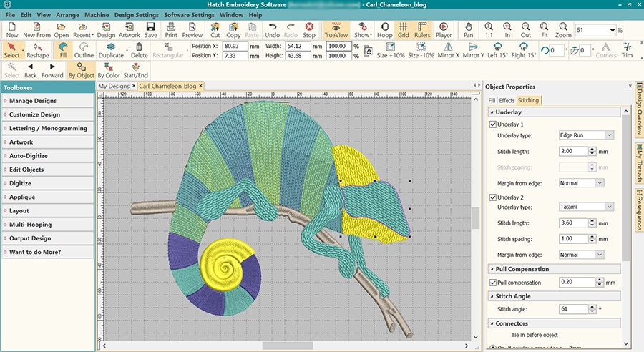Click the TrueView eye icon

[335, 27]
